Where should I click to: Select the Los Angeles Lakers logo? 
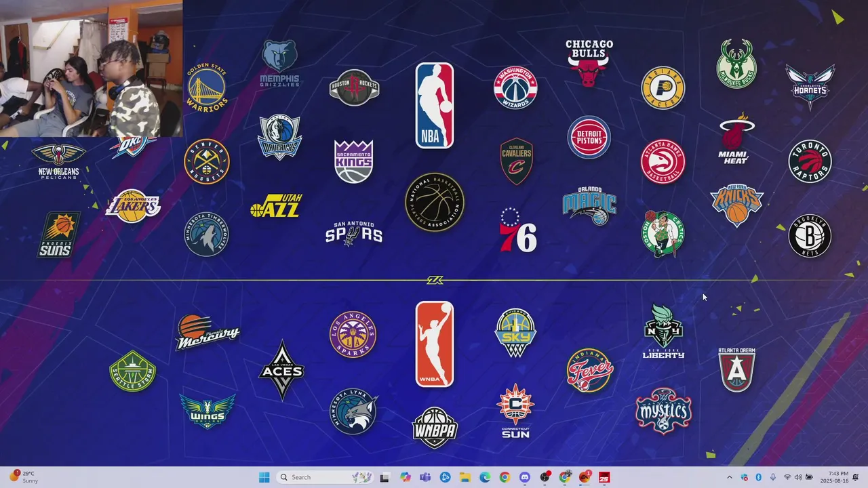(x=133, y=206)
